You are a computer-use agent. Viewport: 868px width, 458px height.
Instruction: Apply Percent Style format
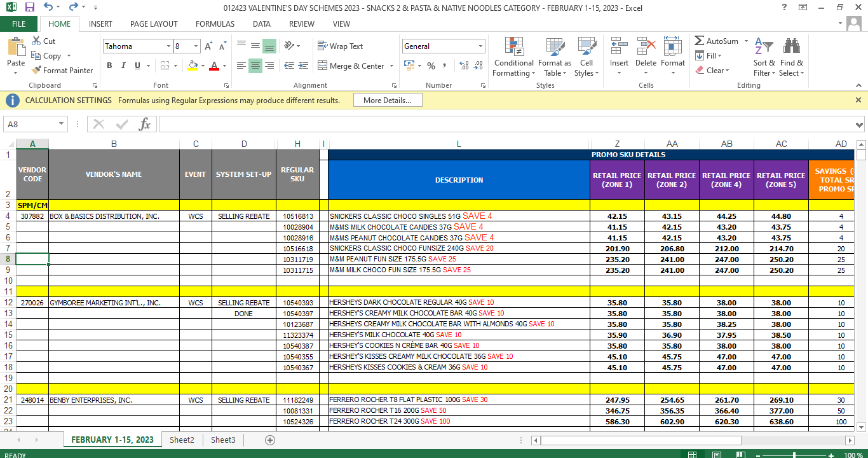431,66
